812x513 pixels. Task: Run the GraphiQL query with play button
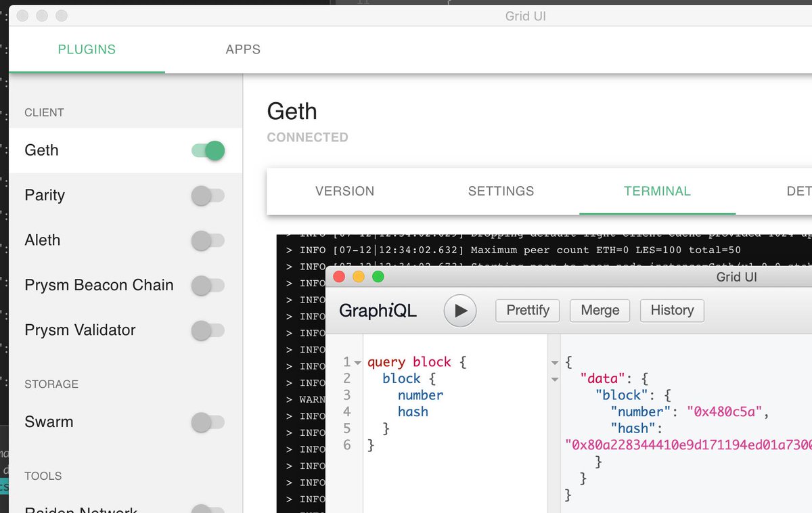point(460,311)
